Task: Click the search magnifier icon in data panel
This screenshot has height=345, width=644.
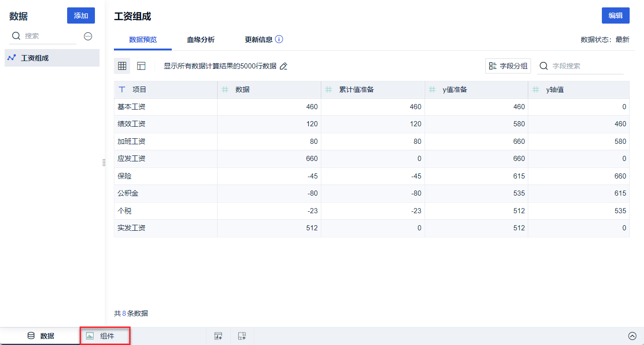Action: click(x=16, y=36)
